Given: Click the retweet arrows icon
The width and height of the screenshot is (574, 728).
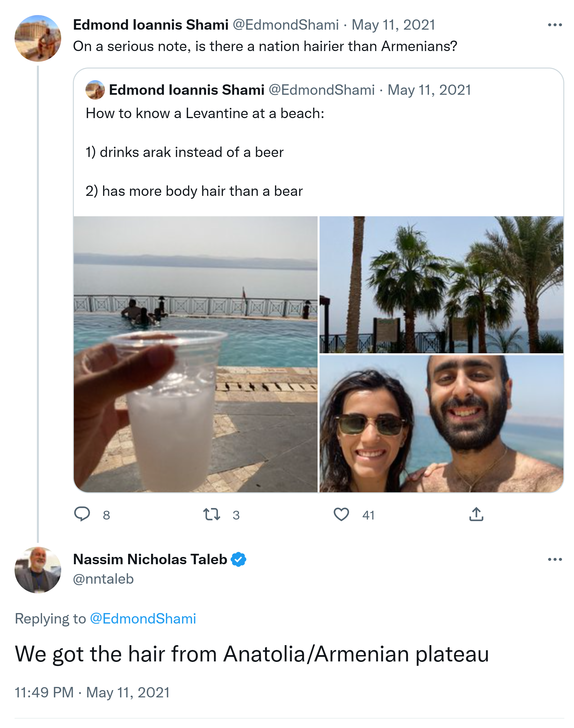Looking at the screenshot, I should click(x=212, y=514).
